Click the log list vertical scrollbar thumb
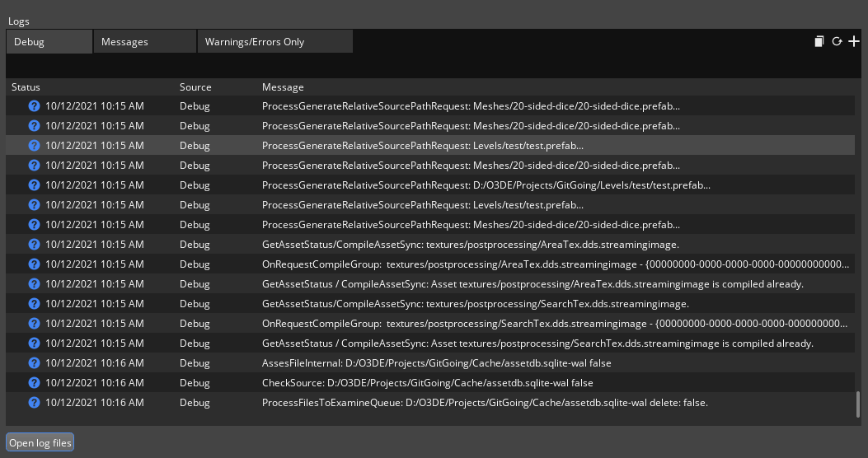The image size is (868, 458). point(858,404)
